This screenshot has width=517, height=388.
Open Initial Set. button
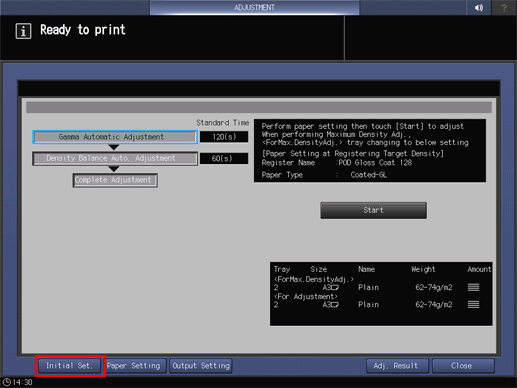[x=69, y=366]
